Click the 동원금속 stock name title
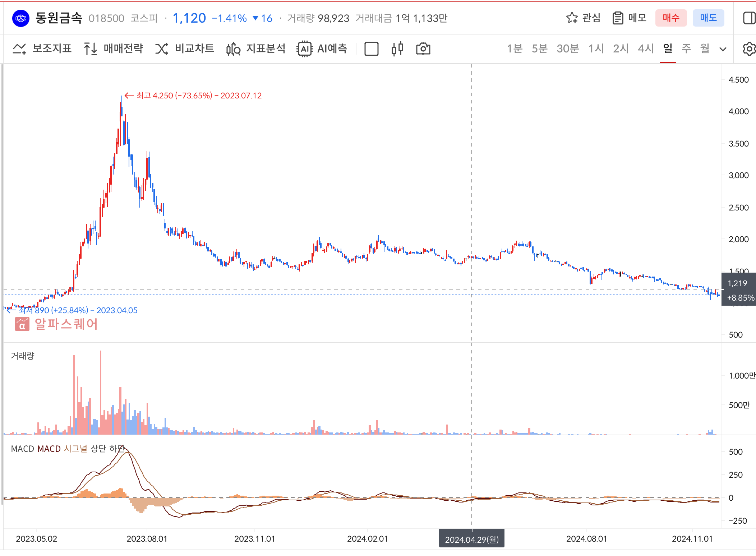Image resolution: width=756 pixels, height=556 pixels. click(x=59, y=18)
